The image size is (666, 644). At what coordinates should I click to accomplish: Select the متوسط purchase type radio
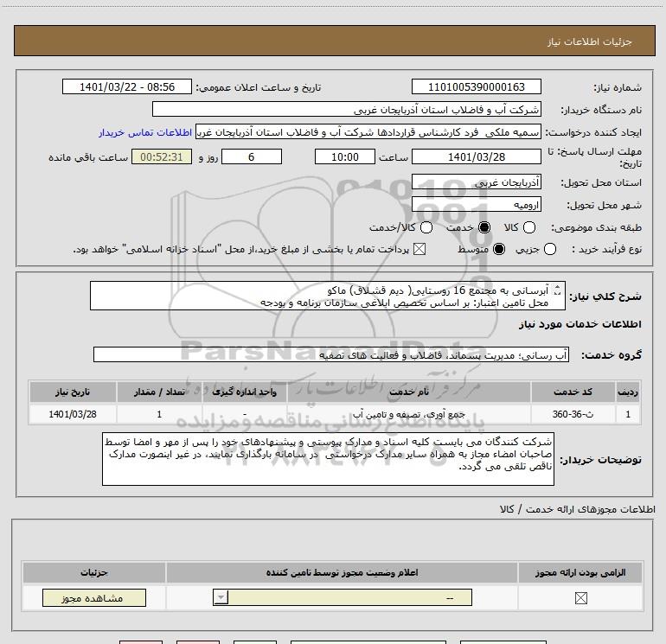(x=499, y=250)
